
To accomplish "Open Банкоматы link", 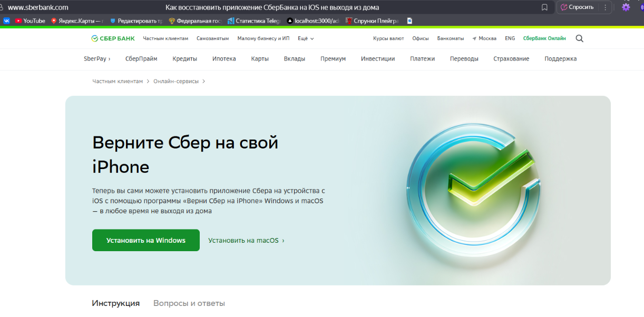I will [451, 38].
